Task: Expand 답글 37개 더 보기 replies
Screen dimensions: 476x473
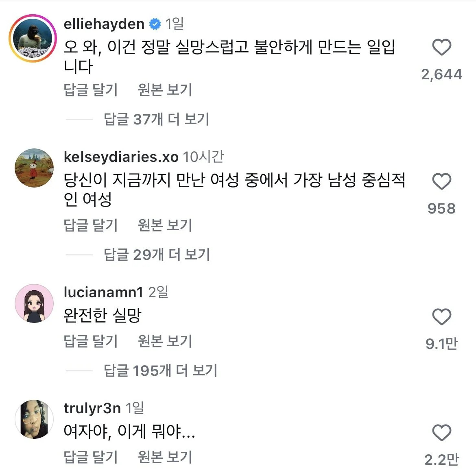Action: (156, 119)
